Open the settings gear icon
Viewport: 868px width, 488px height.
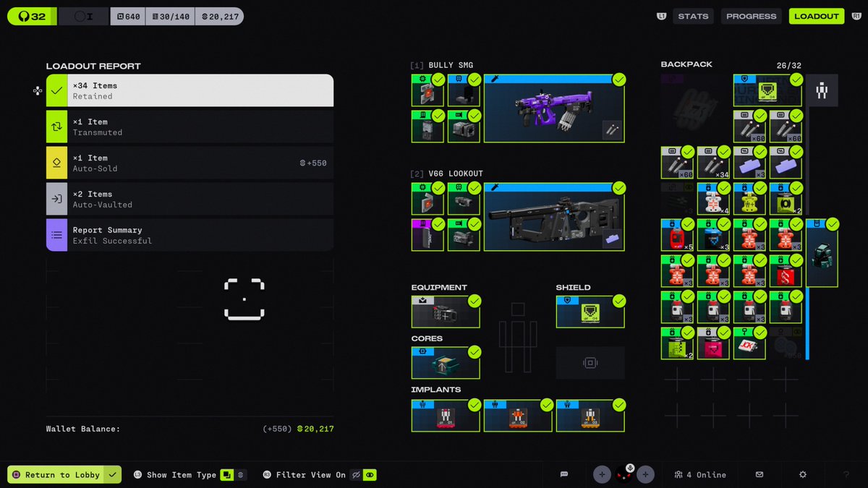point(803,475)
